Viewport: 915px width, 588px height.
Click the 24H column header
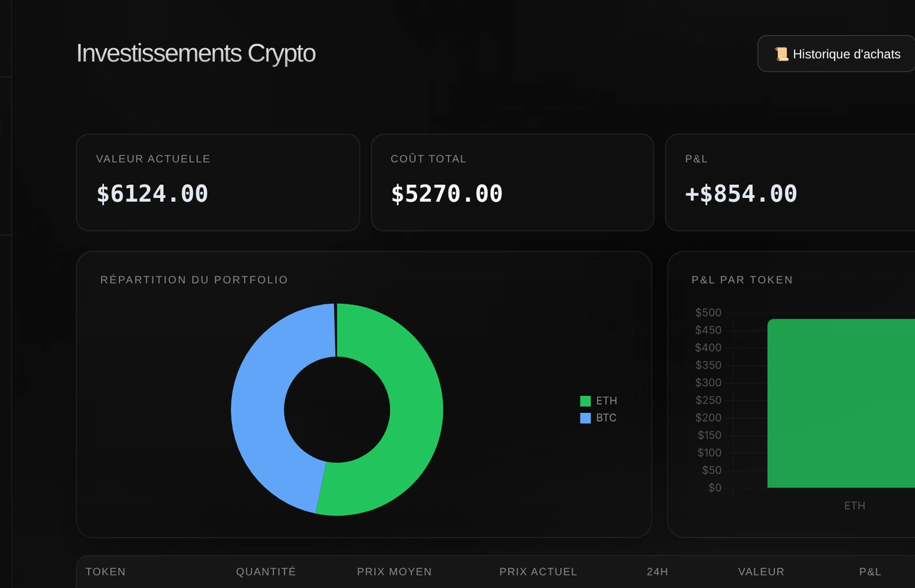(x=657, y=572)
